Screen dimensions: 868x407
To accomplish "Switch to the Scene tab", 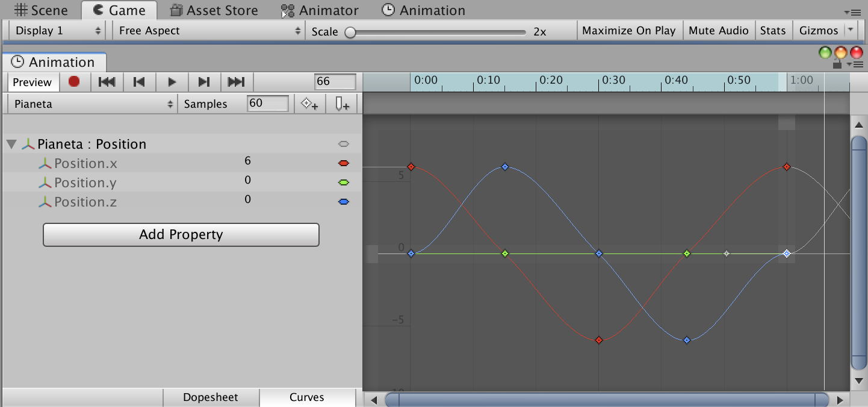I will [x=41, y=10].
